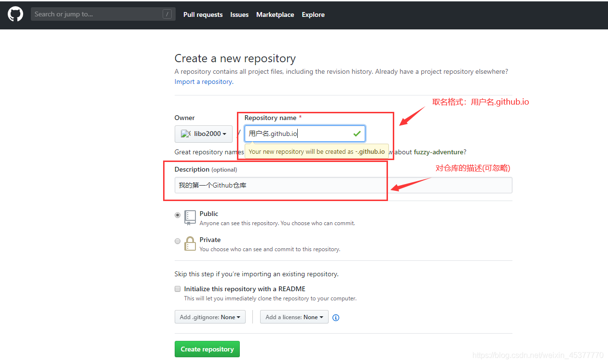Open Explore in the nav bar
Viewport: 608px width, 364px height.
(313, 14)
